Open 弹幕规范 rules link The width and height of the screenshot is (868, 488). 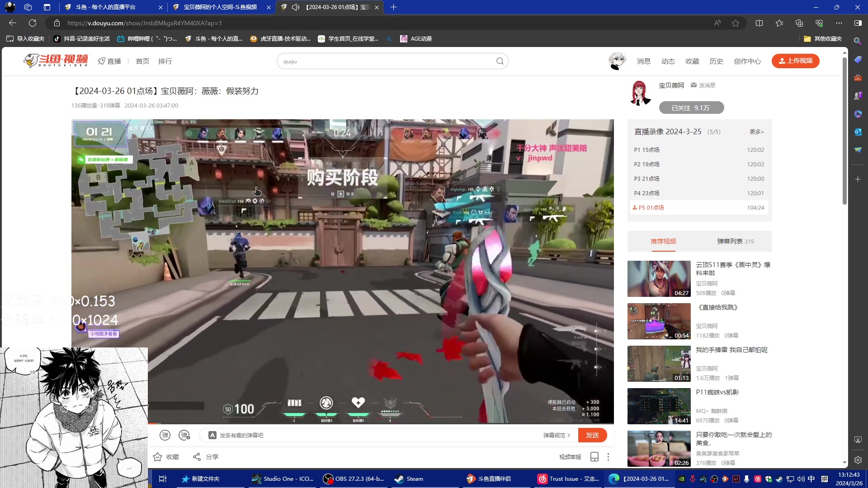557,435
